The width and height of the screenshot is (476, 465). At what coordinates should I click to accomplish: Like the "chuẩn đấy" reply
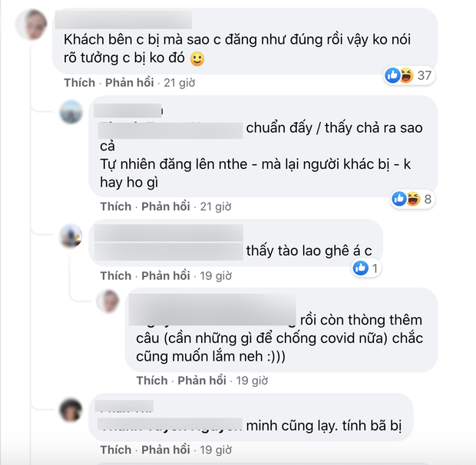116,206
